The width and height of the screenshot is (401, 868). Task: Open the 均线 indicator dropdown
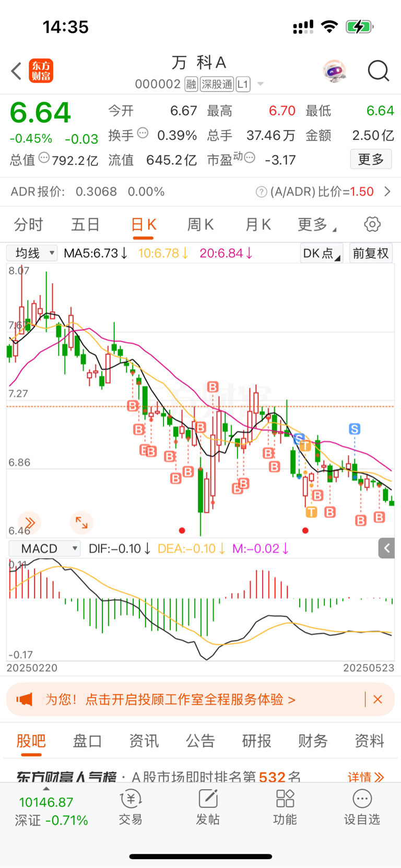coord(32,253)
